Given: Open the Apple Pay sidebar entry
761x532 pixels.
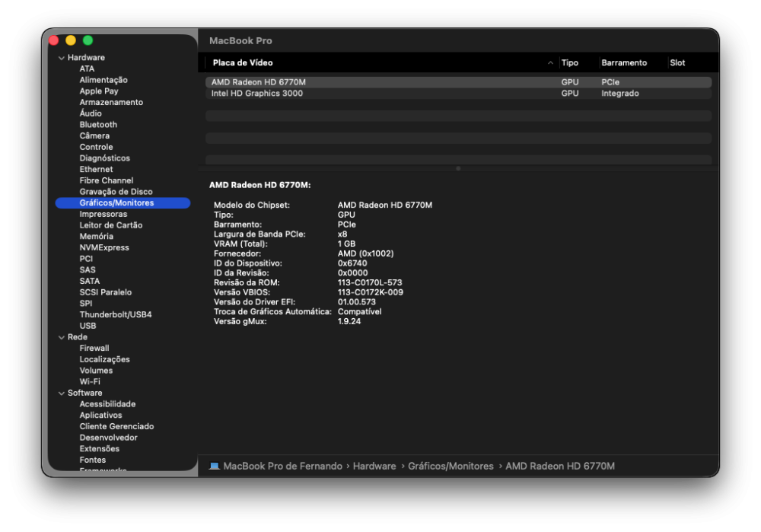Looking at the screenshot, I should pos(99,91).
